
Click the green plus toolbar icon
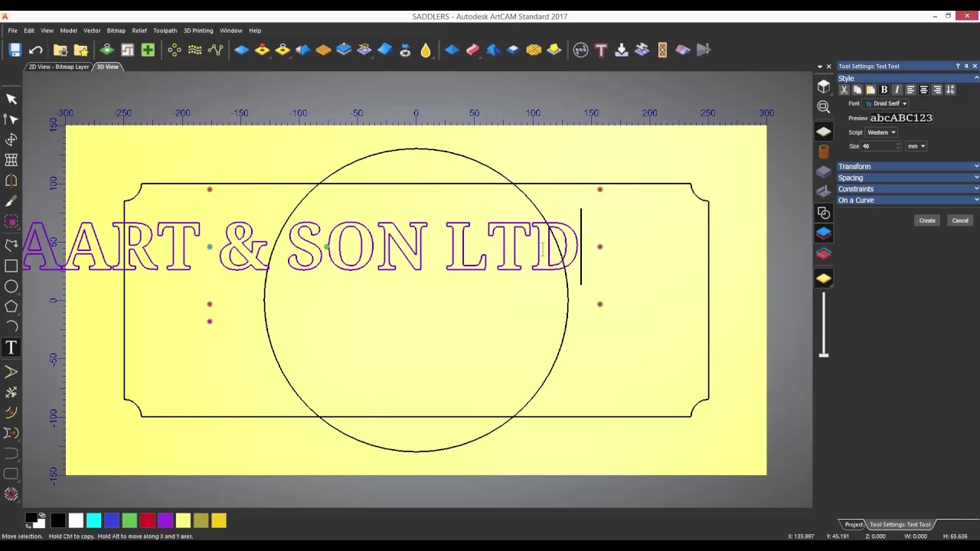tap(148, 50)
